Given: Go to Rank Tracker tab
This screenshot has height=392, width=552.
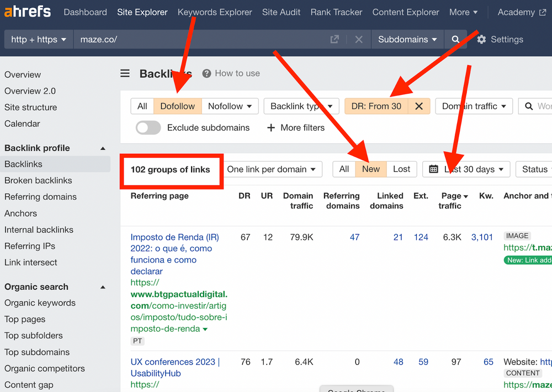Looking at the screenshot, I should click(x=336, y=12).
